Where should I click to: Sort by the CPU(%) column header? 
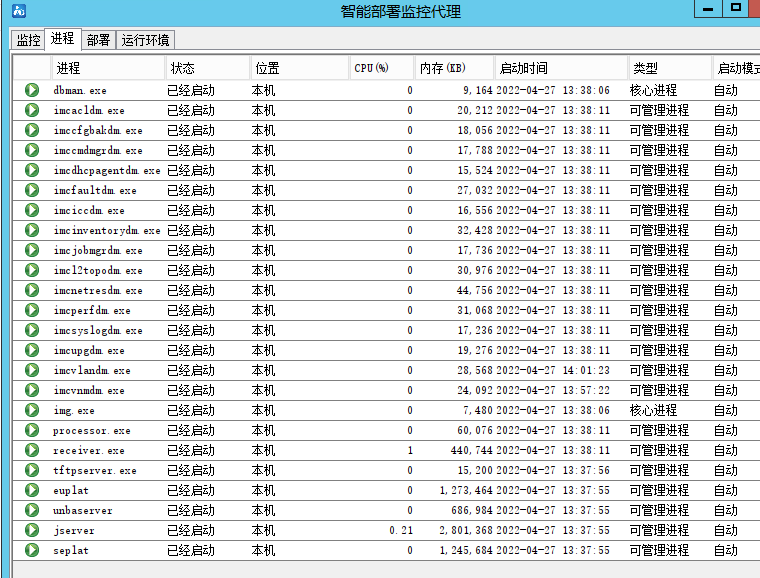[x=381, y=68]
